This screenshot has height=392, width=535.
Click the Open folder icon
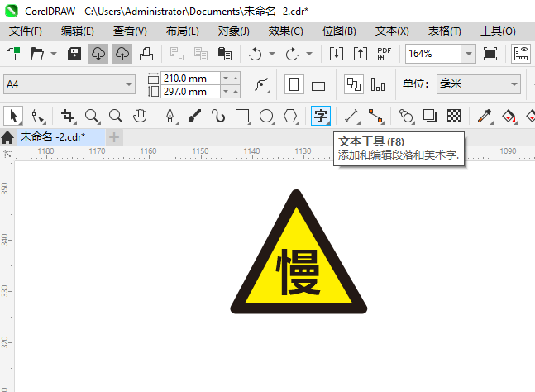click(37, 54)
